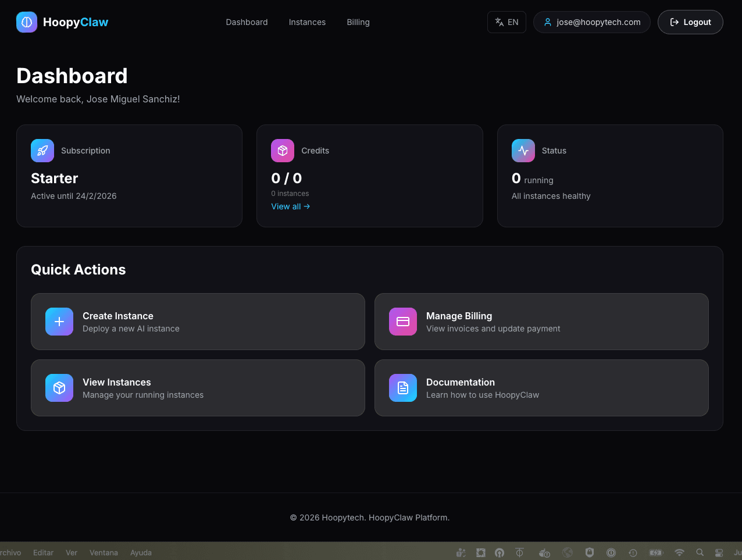Click the document icon in Documentation
Screen dimensions: 742x560
point(402,387)
